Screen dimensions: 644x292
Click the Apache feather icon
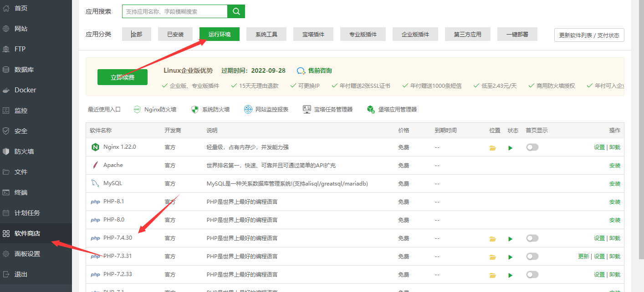[x=95, y=165]
